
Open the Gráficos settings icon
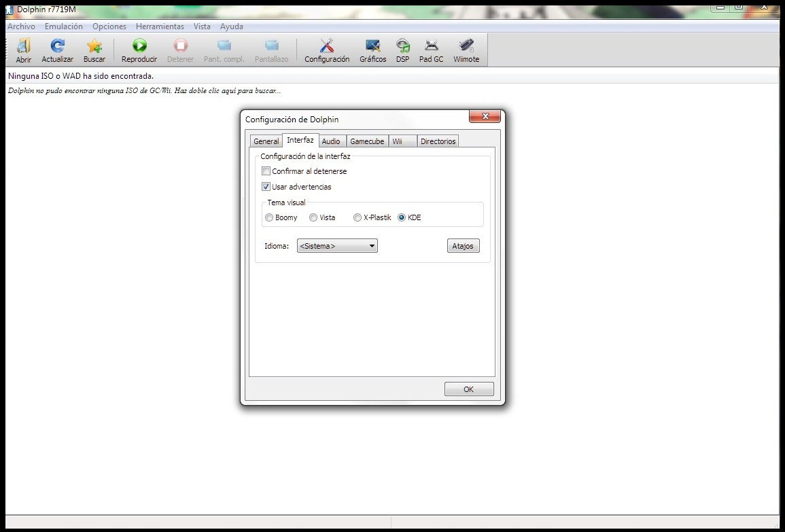pos(373,46)
